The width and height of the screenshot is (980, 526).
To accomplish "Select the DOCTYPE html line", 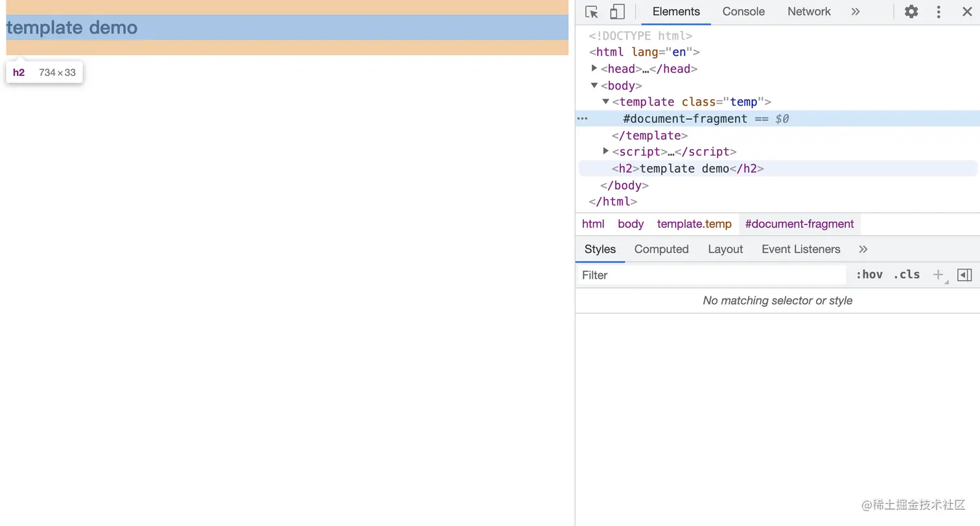I will point(640,36).
